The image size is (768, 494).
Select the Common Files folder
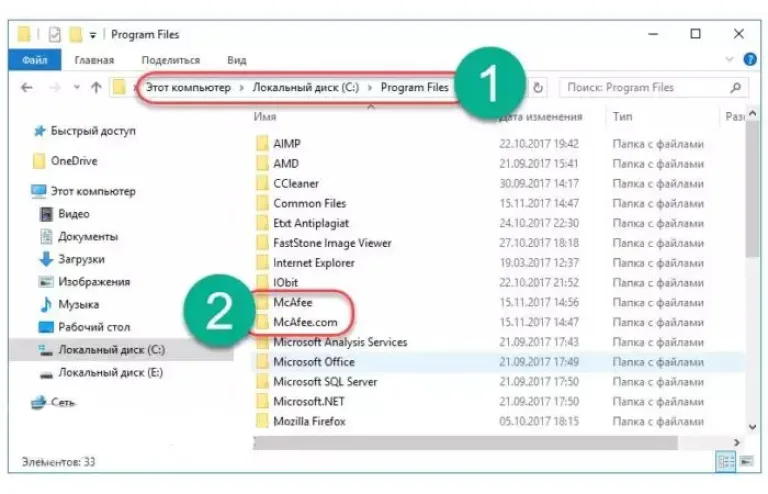[310, 203]
